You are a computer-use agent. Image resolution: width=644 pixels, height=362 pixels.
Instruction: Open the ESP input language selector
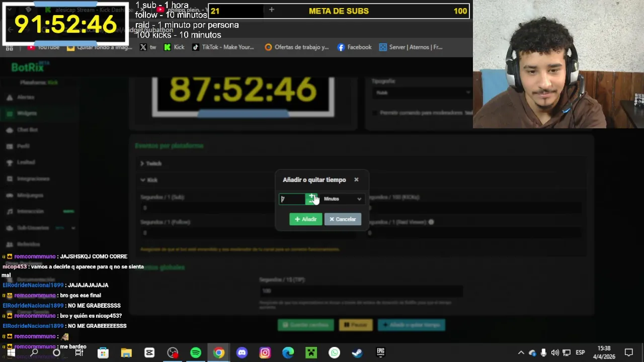(x=580, y=353)
